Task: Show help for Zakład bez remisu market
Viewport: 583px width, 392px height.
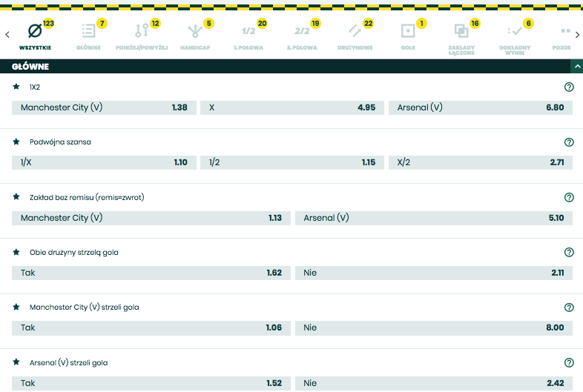Action: pos(569,197)
